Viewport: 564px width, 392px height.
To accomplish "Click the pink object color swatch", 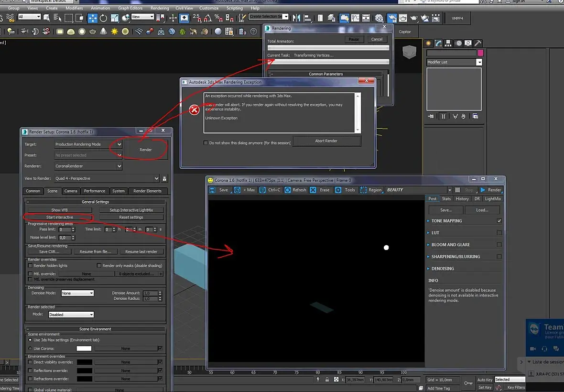I will [x=480, y=53].
